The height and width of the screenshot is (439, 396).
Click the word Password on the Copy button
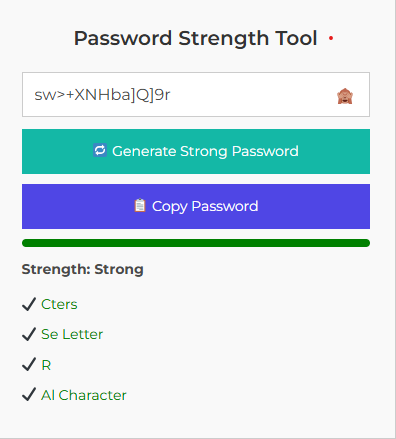click(x=225, y=206)
